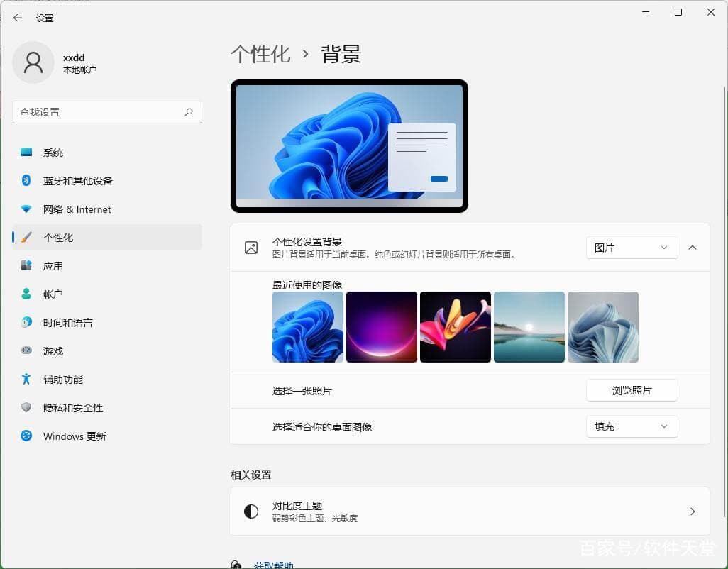
Task: Select the blue bloom wallpaper thumbnail
Action: tap(308, 327)
